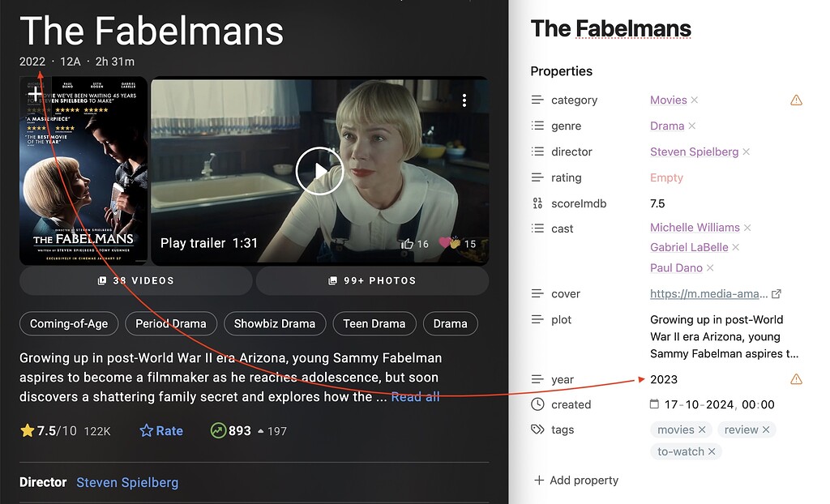
Task: Expand the plot summary via Read all
Action: (416, 396)
